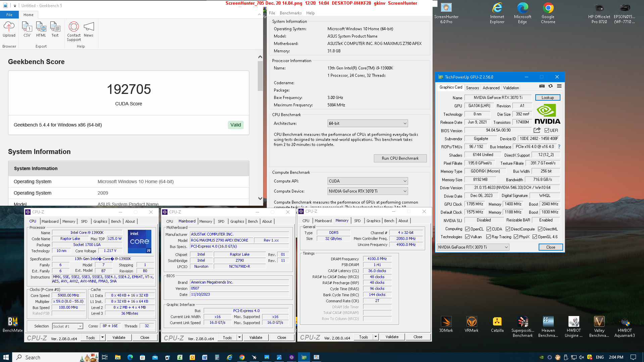Open Internet Explorer desktop icon
Screen dimensions: 644x362
coord(497,13)
